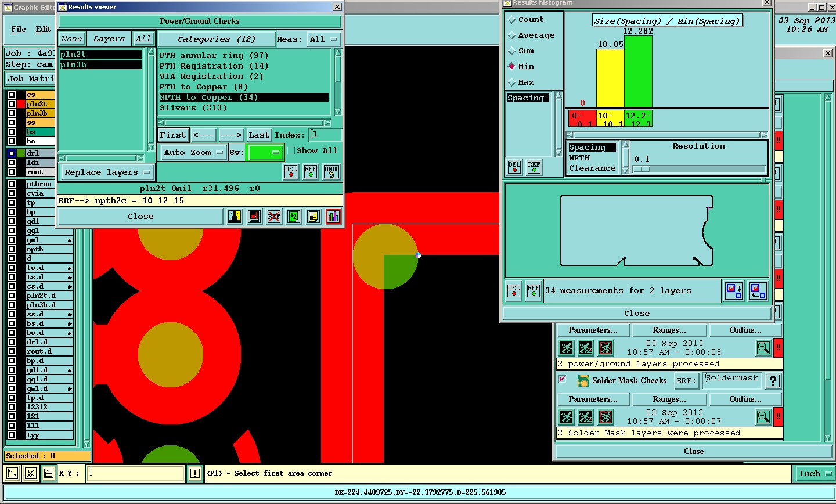This screenshot has width=836, height=504.
Task: Open the results histogram bar chart icon
Action: point(333,217)
